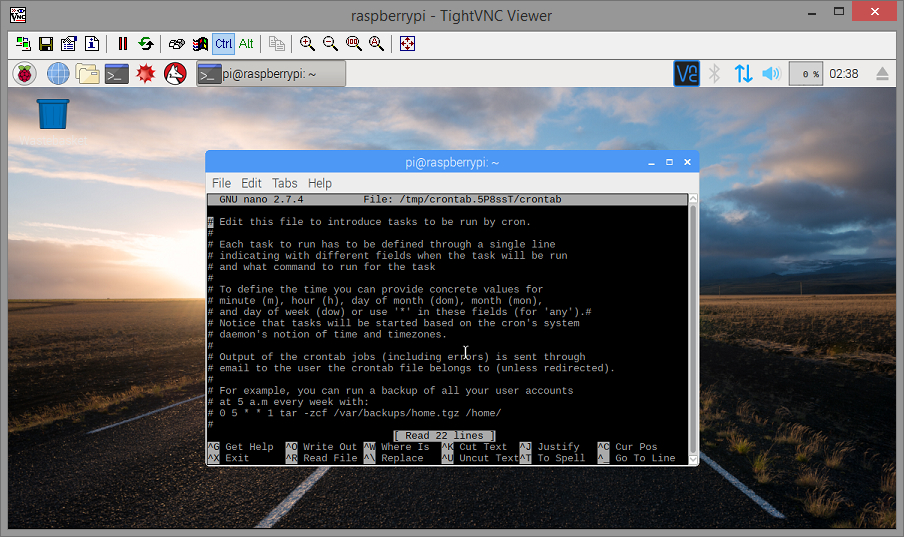Open the volume speaker tray icon
904x537 pixels.
[771, 74]
